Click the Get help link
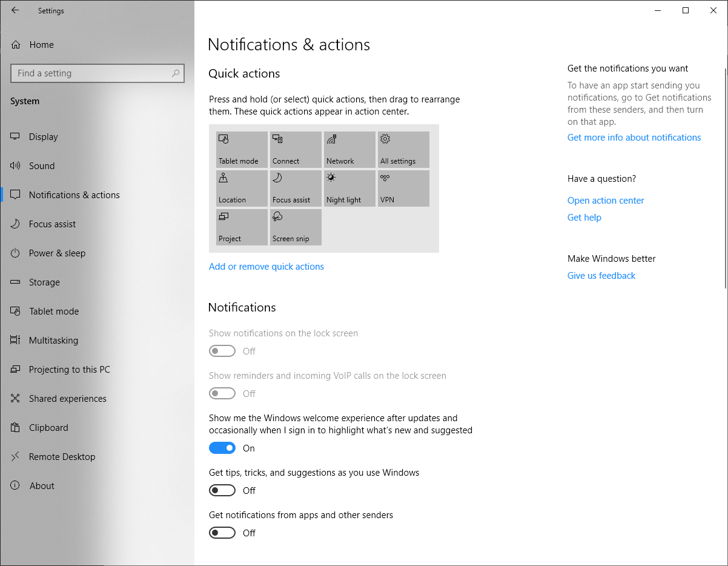The image size is (728, 566). point(584,217)
